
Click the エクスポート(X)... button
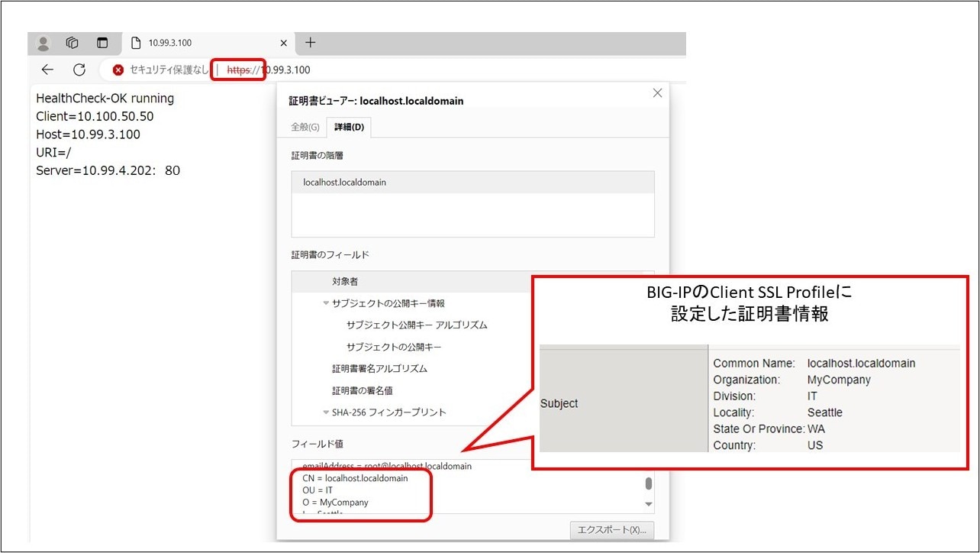[611, 530]
